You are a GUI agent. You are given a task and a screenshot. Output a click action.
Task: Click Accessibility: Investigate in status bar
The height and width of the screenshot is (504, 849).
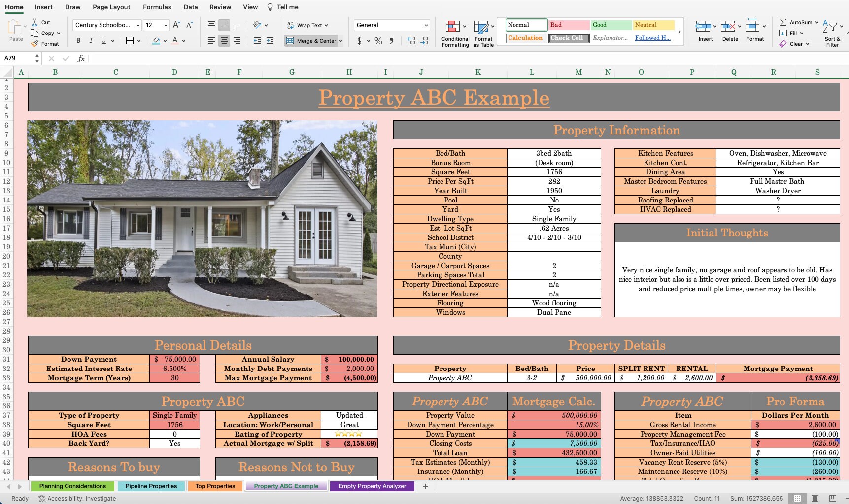click(x=77, y=498)
